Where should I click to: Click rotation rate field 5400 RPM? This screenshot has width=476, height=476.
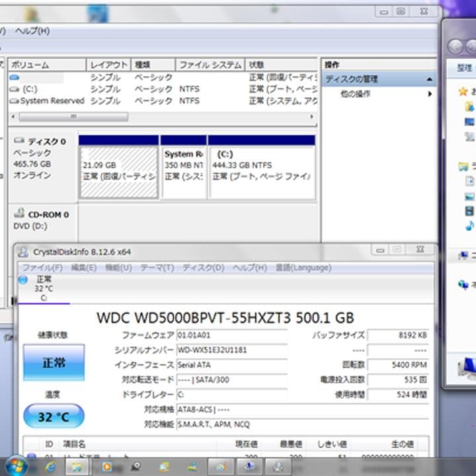[x=398, y=365]
